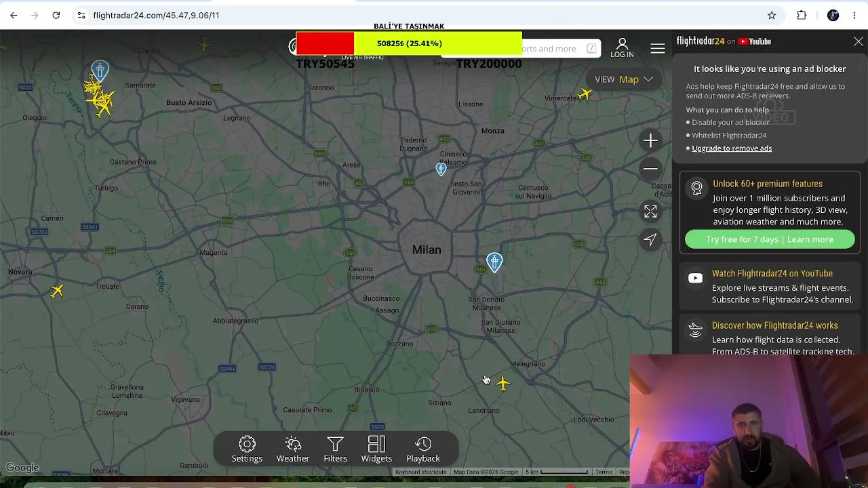Select the aircraft near Vimercate
This screenshot has height=488, width=868.
click(585, 94)
